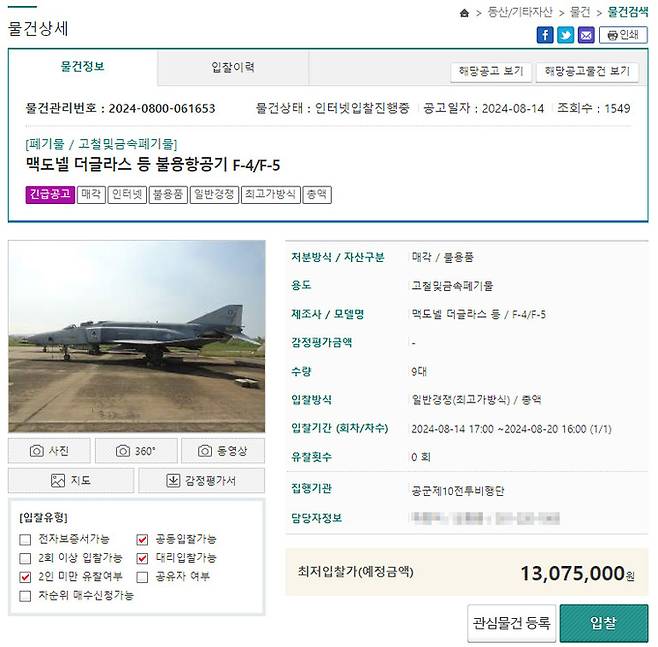Image resolution: width=658 pixels, height=647 pixels.
Task: Open 사진 photo viewer
Action: [49, 451]
